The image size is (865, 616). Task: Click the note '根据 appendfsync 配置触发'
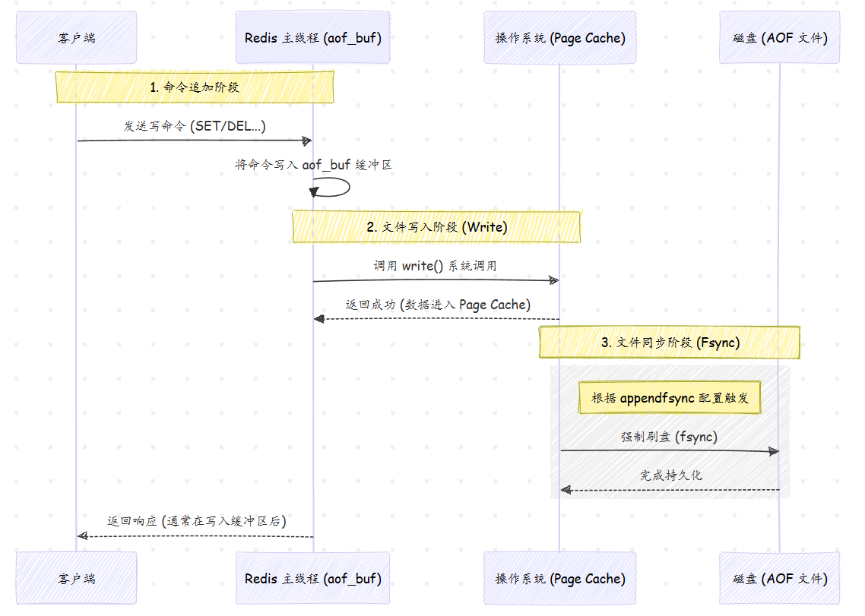(x=670, y=397)
